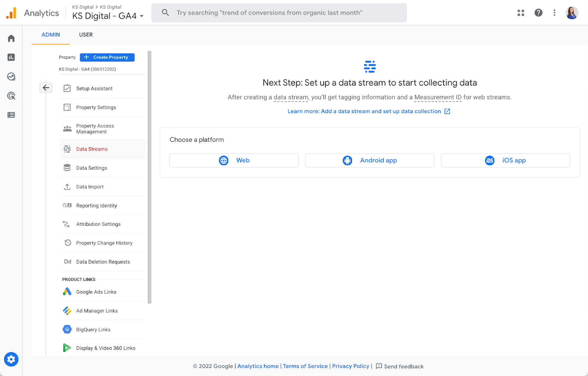The height and width of the screenshot is (376, 588).
Task: Click the Property Settings layout icon
Action: (x=67, y=107)
